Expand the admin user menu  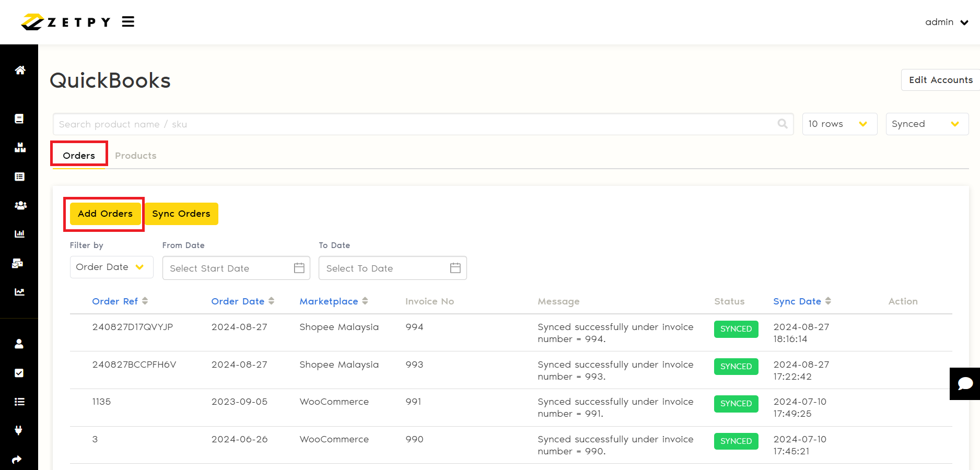click(x=946, y=22)
